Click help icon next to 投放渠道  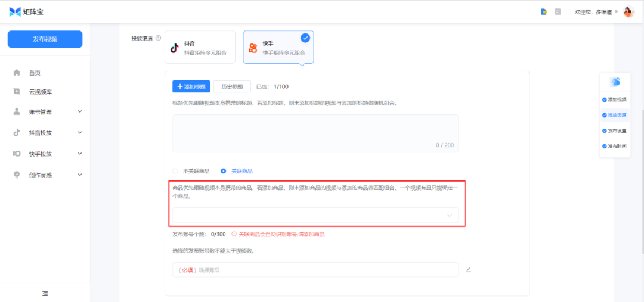pos(158,38)
